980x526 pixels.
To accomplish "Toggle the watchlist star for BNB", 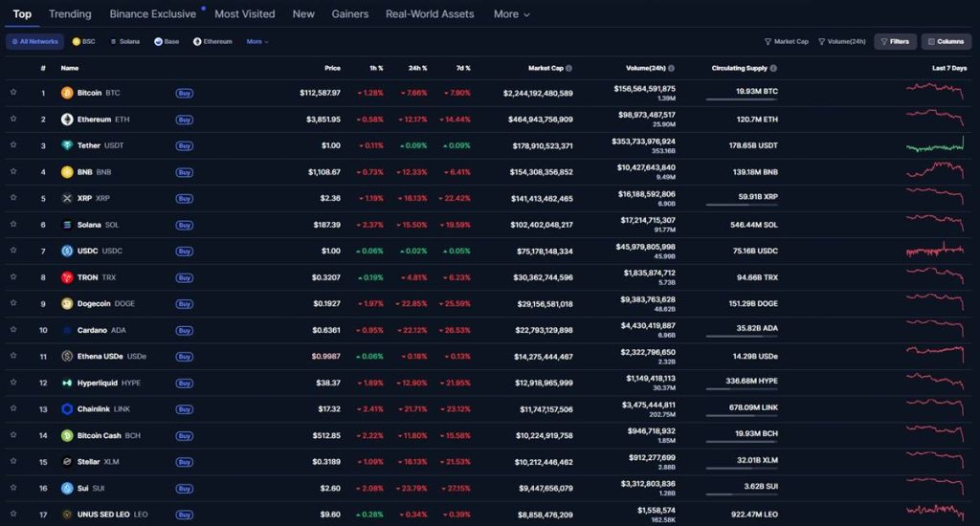I will point(13,171).
